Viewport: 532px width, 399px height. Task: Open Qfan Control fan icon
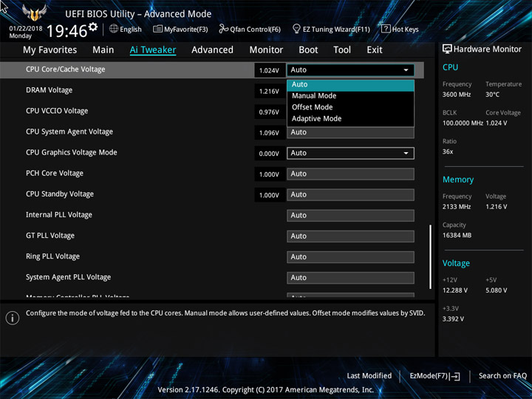223,29
